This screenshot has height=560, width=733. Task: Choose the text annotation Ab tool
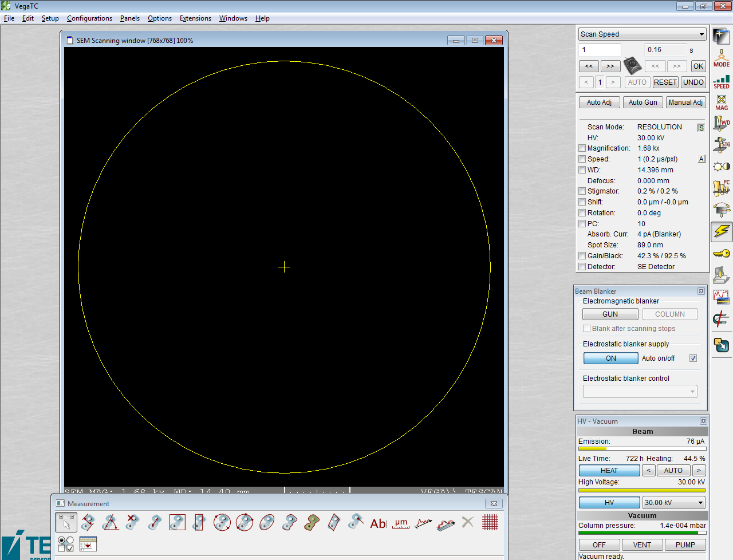[x=379, y=523]
